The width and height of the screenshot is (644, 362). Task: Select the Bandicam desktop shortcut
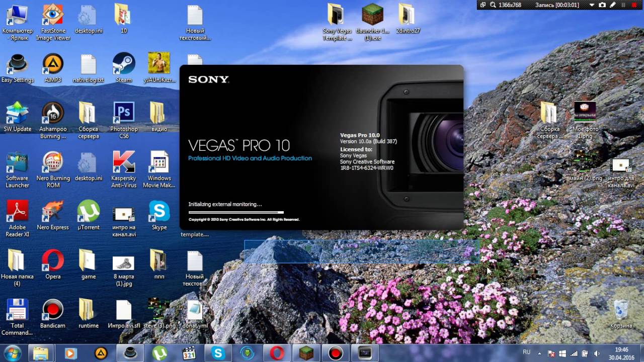[53, 314]
